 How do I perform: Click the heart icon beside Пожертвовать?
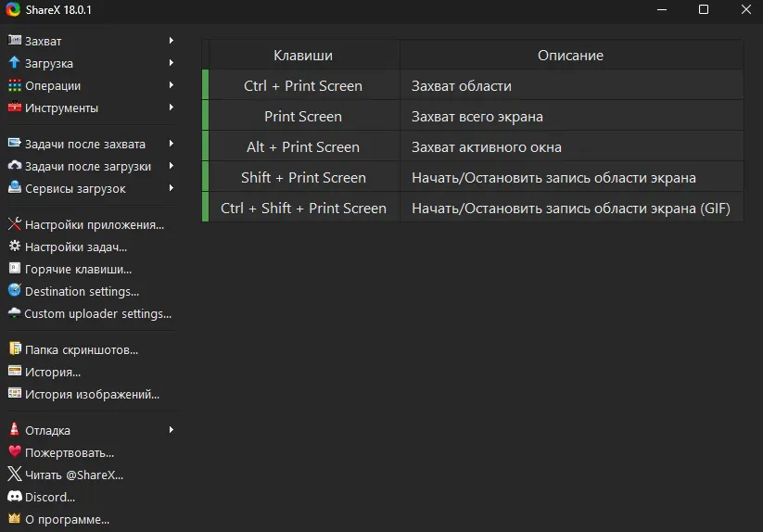point(14,452)
